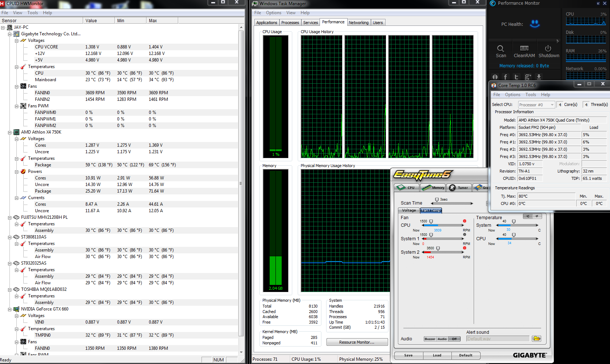
Task: Click the JAY-PC computer icon in HWMonitor
Action: point(10,27)
